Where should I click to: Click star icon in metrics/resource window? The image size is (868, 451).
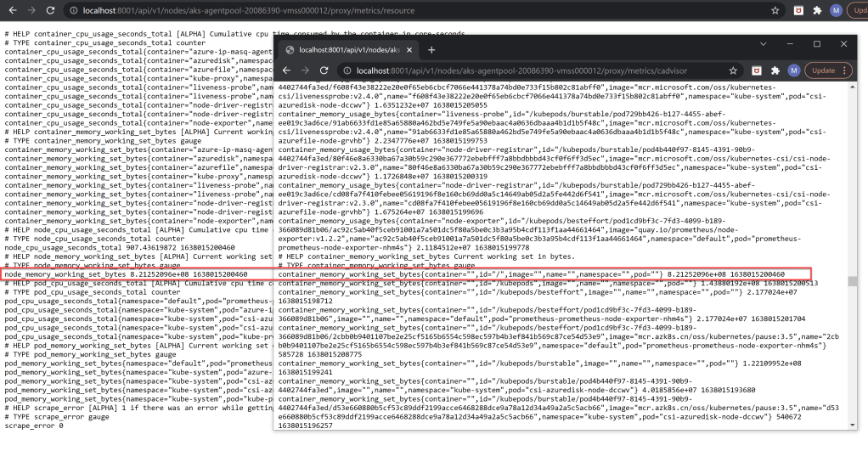(x=775, y=10)
